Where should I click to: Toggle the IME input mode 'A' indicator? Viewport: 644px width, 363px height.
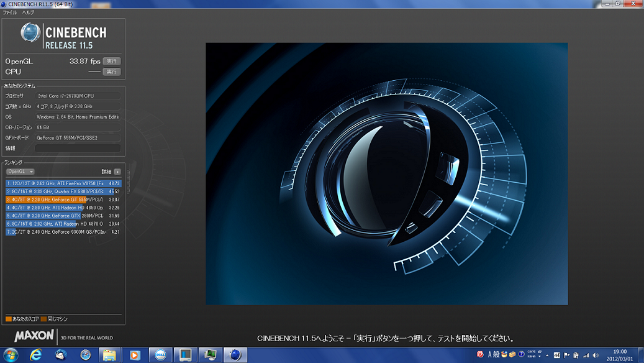pyautogui.click(x=489, y=355)
